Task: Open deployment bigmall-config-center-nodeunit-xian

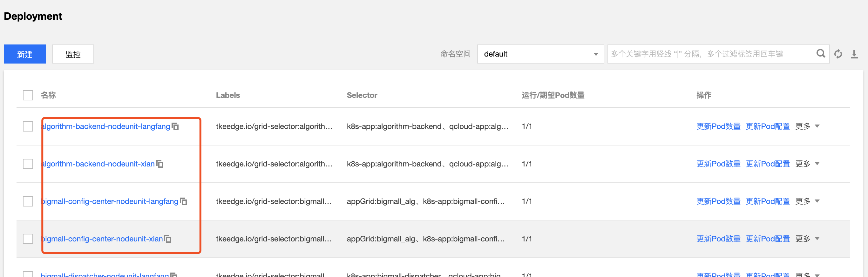Action: pos(102,239)
